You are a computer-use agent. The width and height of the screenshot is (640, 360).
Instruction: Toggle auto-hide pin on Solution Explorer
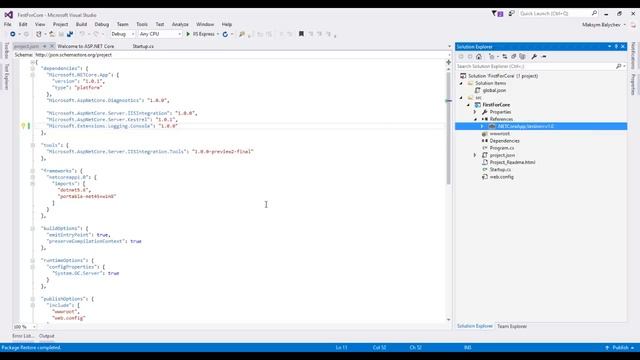click(x=616, y=47)
